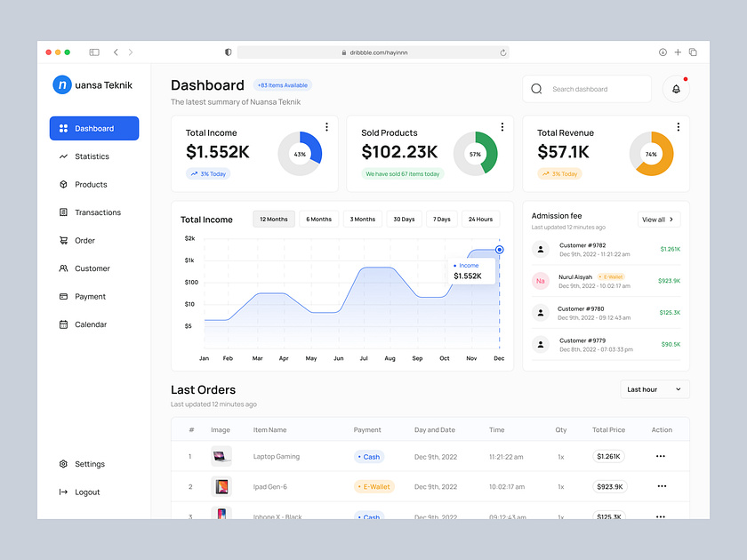Click the Transactions icon in sidebar

pyautogui.click(x=63, y=212)
